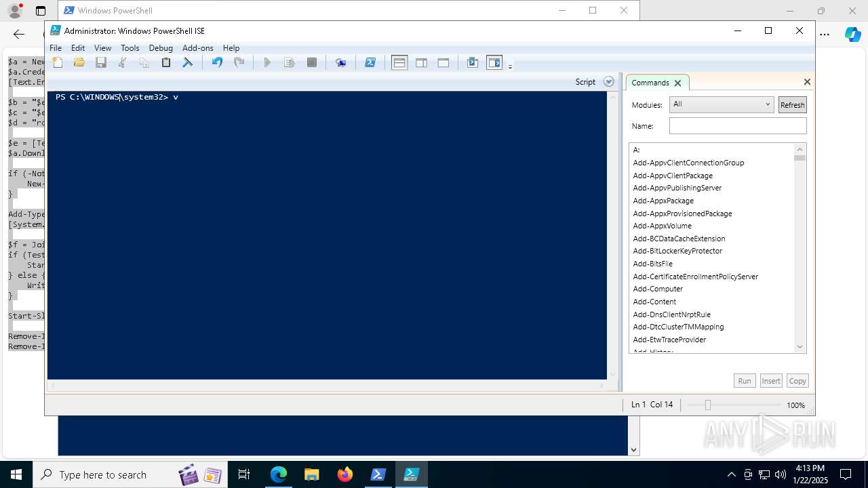
Task: Focus the Name input field
Action: coord(738,125)
